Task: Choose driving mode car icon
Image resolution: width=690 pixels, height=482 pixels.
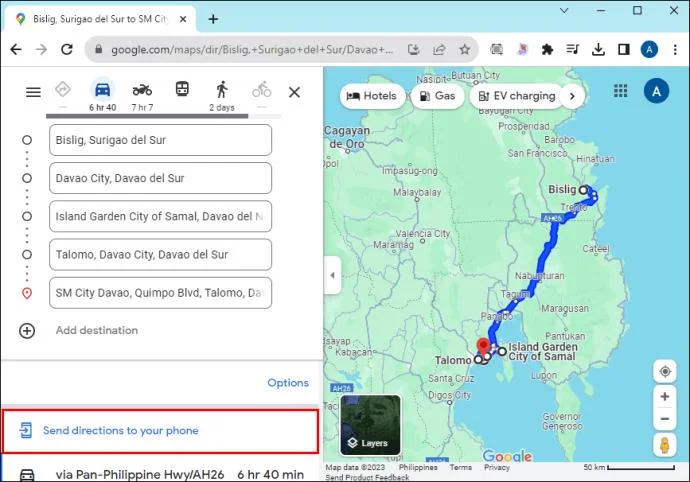Action: (103, 89)
